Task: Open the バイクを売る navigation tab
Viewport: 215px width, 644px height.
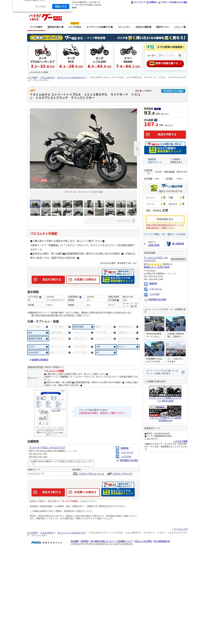Action: [75, 27]
